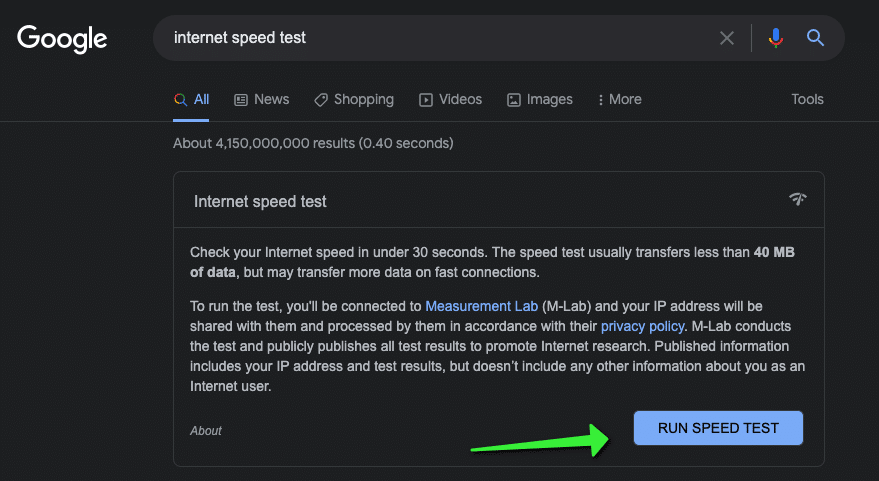
Task: Open the Tools filter options
Action: [x=807, y=100]
